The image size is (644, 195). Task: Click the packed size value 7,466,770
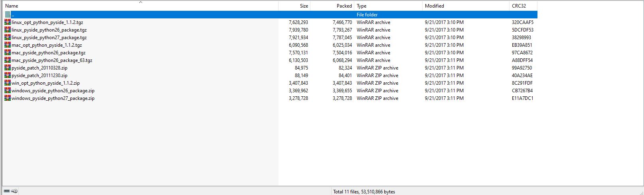coord(342,22)
